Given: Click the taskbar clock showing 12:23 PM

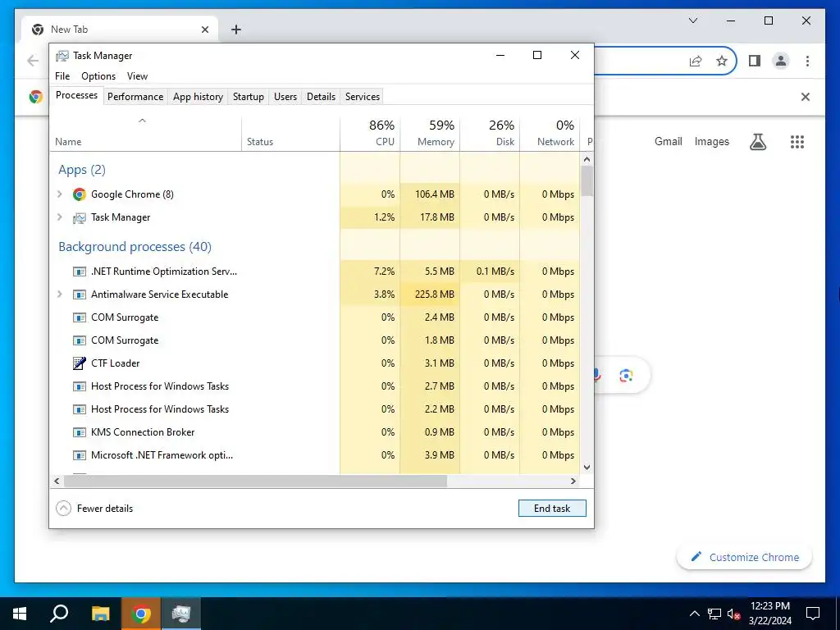Looking at the screenshot, I should pos(769,614).
